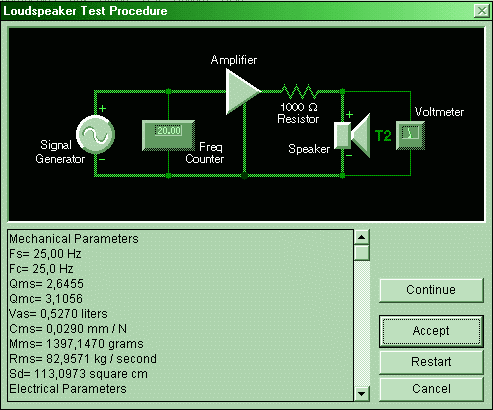Restart the loudspeaker test procedure

click(431, 362)
